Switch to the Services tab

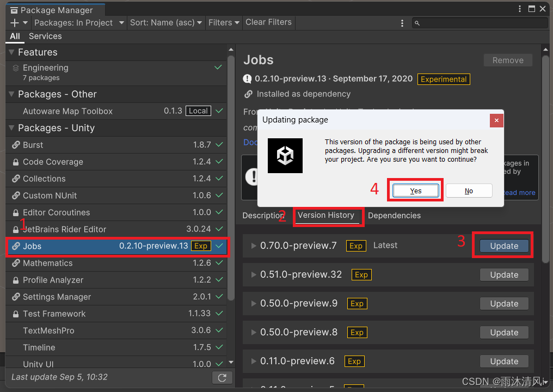click(x=45, y=36)
